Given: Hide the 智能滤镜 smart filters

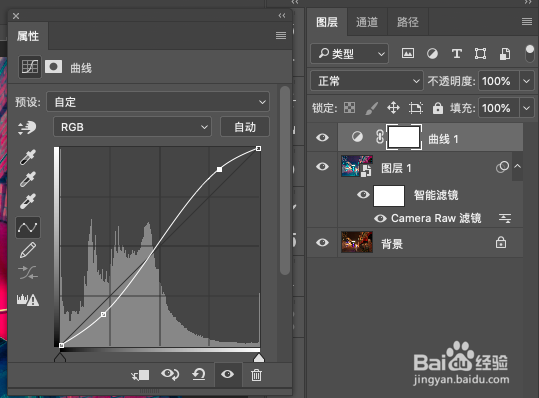Looking at the screenshot, I should 363,195.
